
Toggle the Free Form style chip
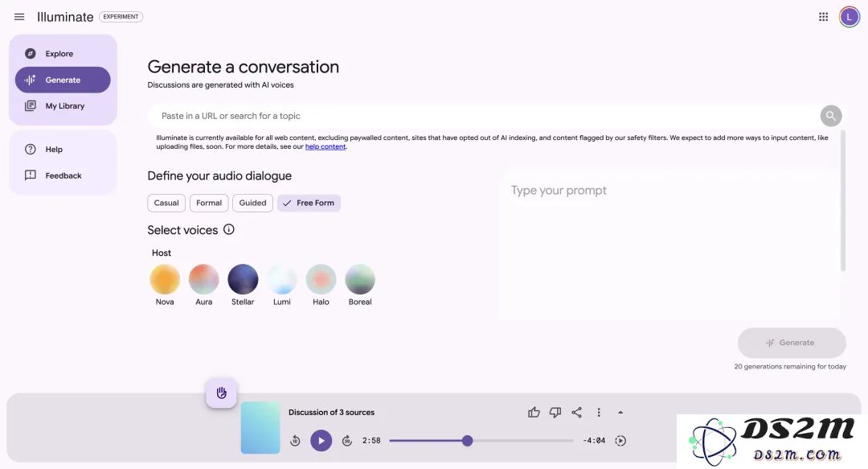[309, 203]
